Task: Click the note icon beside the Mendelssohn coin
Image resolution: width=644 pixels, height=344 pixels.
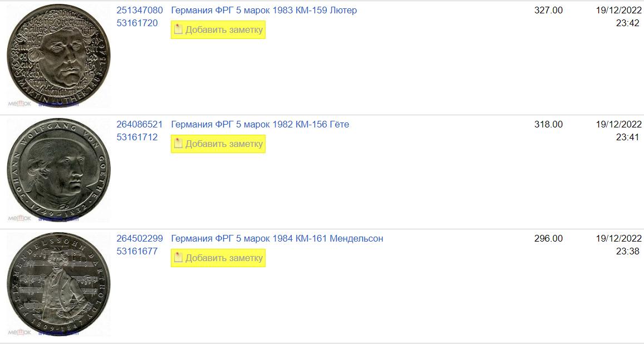Action: pos(178,258)
